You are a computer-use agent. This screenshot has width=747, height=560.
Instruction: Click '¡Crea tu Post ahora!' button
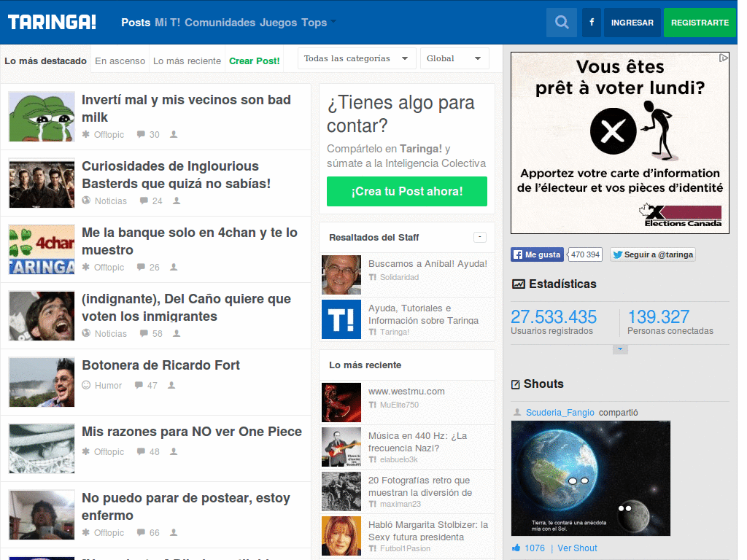[x=407, y=192]
